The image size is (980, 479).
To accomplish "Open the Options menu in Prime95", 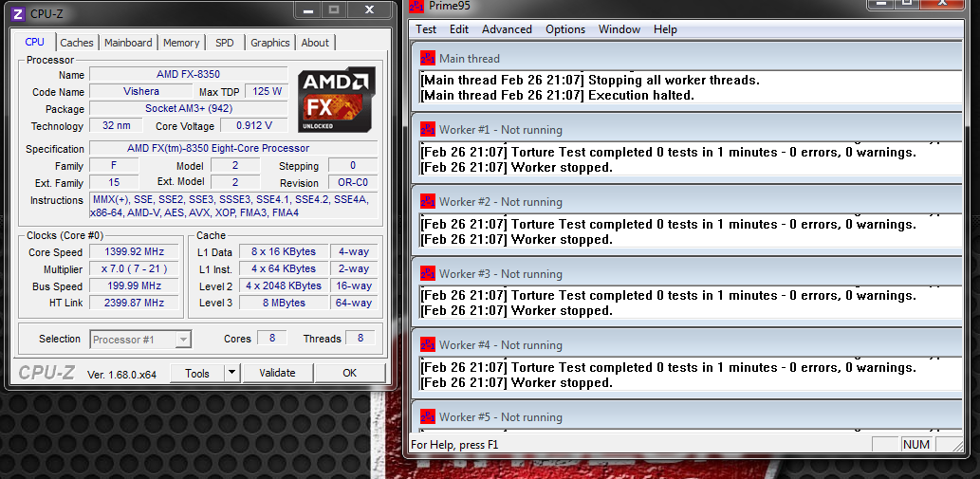I will pyautogui.click(x=565, y=29).
